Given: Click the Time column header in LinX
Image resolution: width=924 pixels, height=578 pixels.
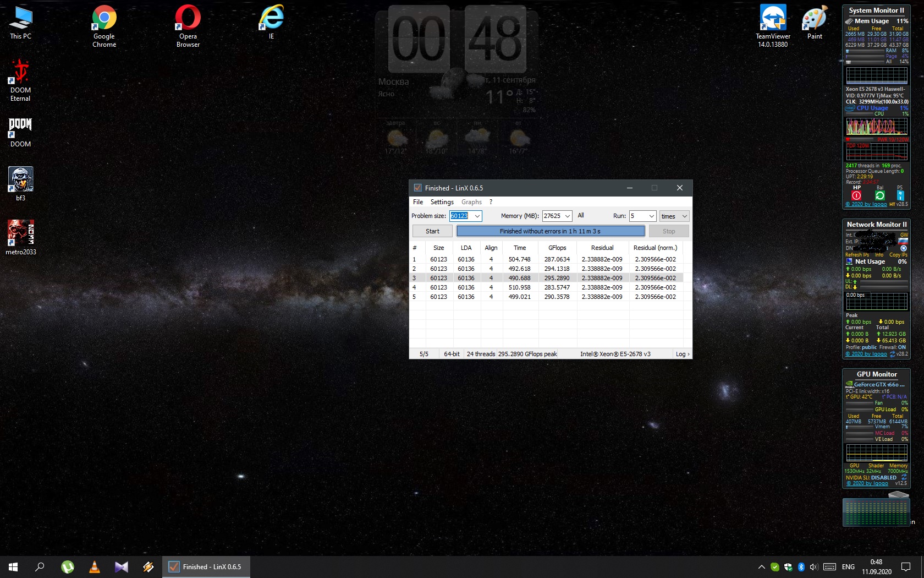Looking at the screenshot, I should [x=520, y=248].
